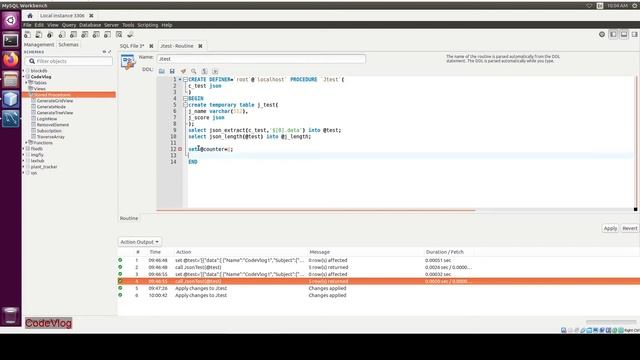Collapse code fold at BEGIN line
Viewport: 640px width, 360px height.
coord(185,98)
